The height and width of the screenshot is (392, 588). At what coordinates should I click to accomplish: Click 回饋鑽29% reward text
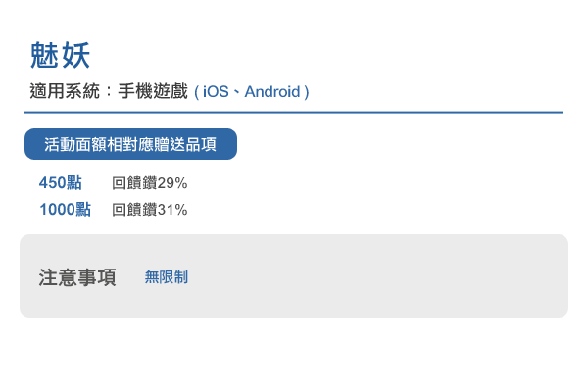click(150, 183)
